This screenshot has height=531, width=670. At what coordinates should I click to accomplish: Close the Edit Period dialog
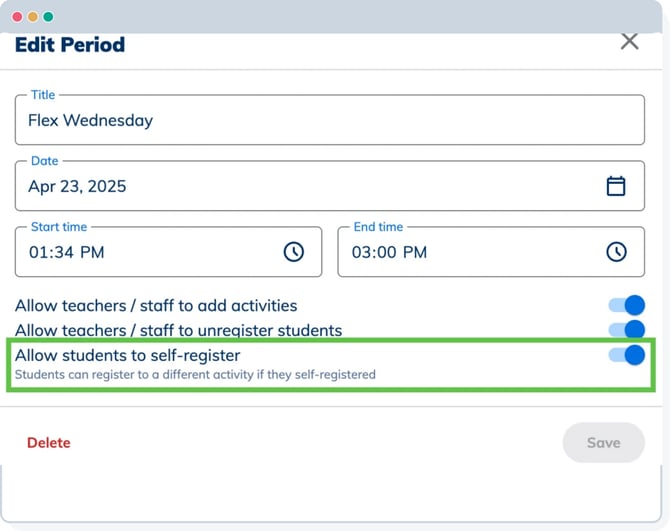[x=629, y=42]
